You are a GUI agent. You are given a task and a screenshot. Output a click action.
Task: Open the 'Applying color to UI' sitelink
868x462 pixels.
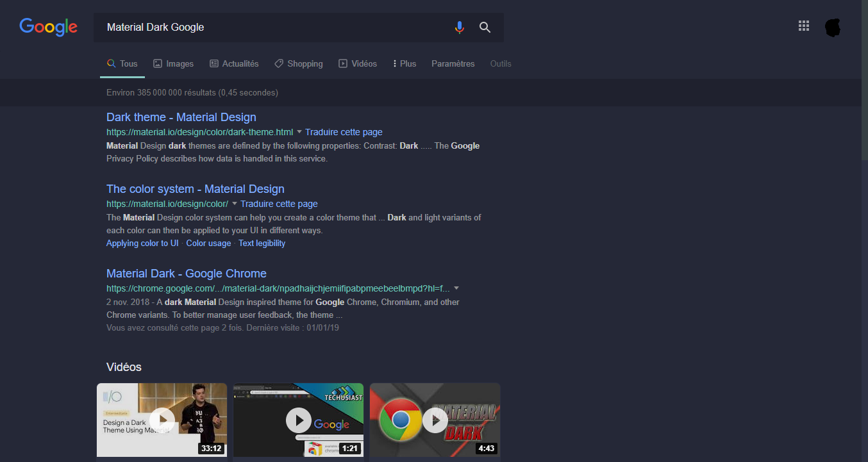coord(142,243)
